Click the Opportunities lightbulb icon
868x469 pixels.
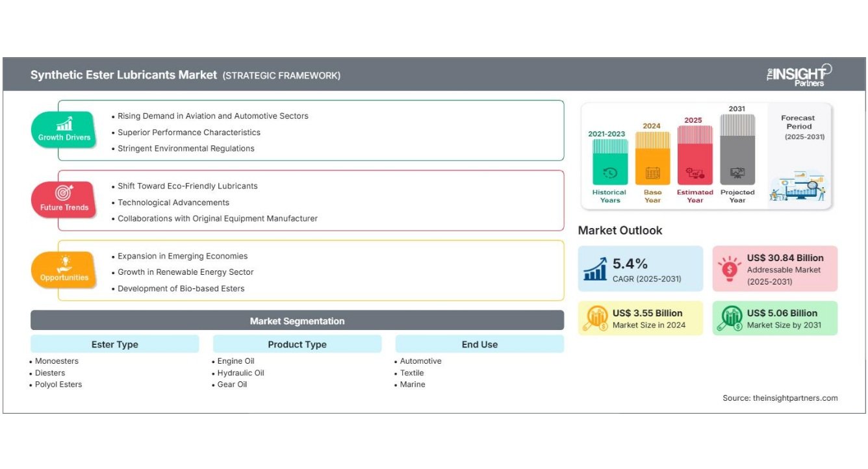64,263
